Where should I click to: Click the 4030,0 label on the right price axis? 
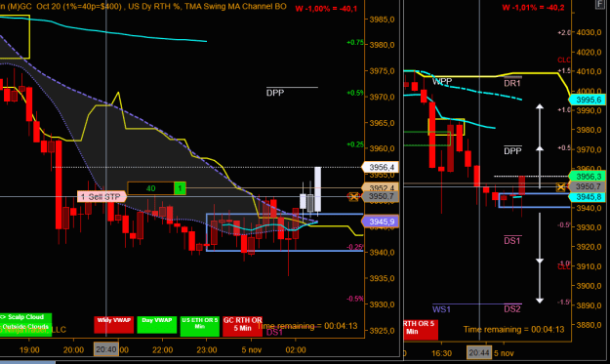[x=589, y=32]
